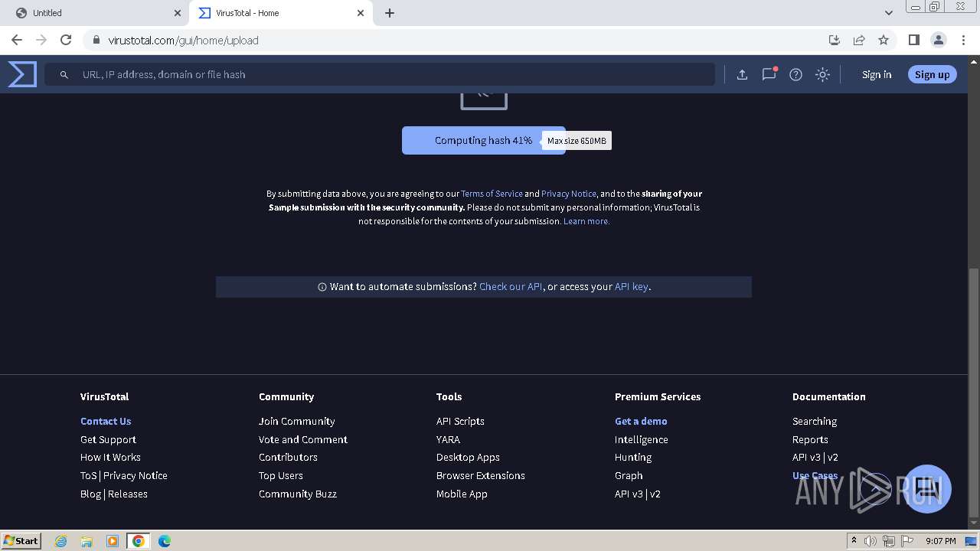
Task: Open the API Scripts link
Action: (x=460, y=421)
